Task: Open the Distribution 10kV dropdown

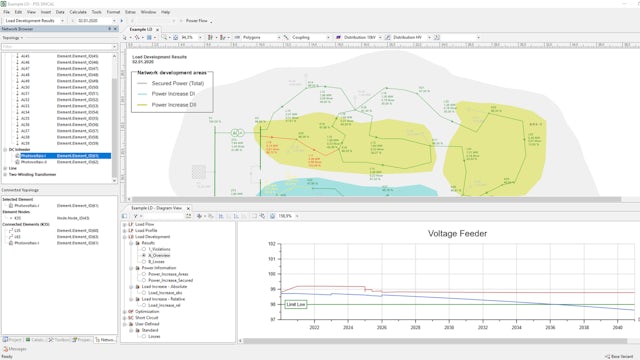Action: 380,38
